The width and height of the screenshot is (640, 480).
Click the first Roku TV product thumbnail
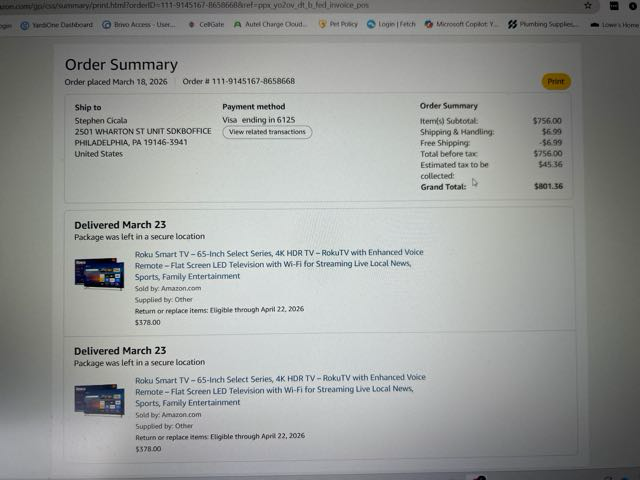pyautogui.click(x=99, y=273)
